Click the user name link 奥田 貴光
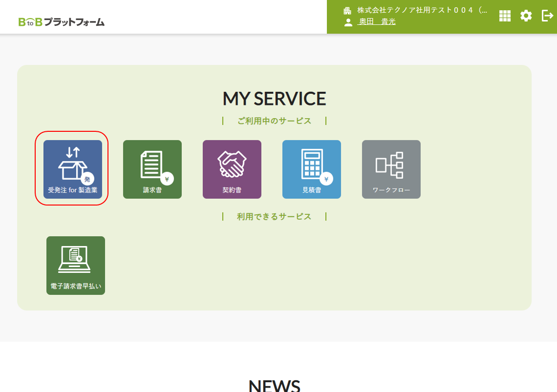 (377, 21)
